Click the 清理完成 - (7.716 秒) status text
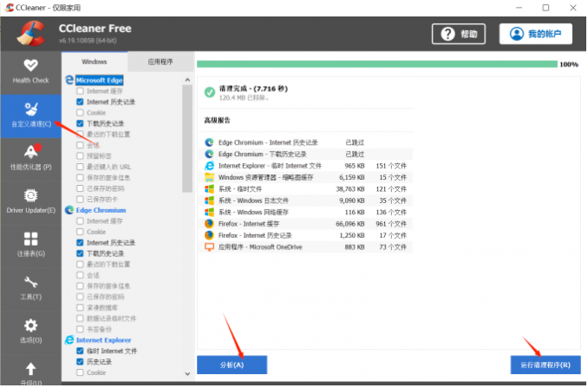This screenshot has height=388, width=588. click(254, 89)
